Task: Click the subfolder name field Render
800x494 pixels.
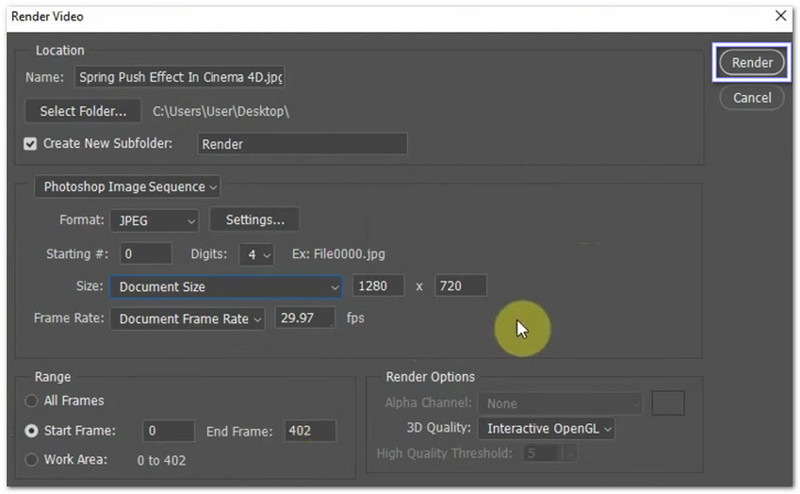Action: [x=301, y=144]
